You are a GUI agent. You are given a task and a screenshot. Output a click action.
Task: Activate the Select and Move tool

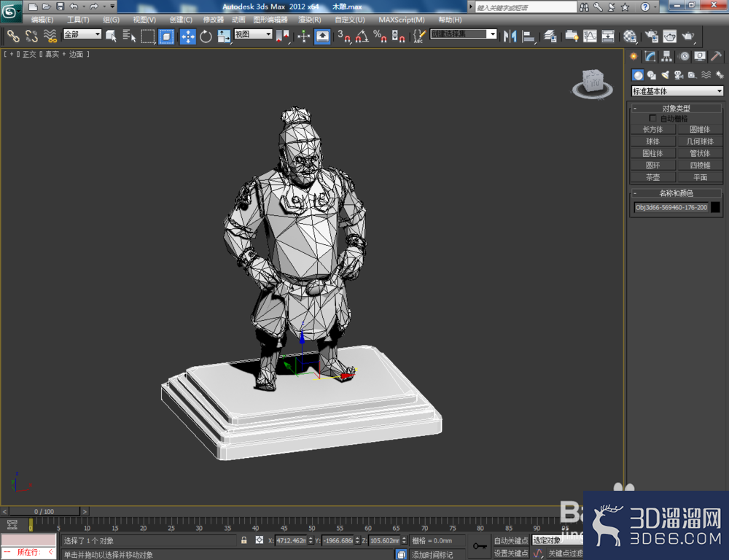(188, 36)
